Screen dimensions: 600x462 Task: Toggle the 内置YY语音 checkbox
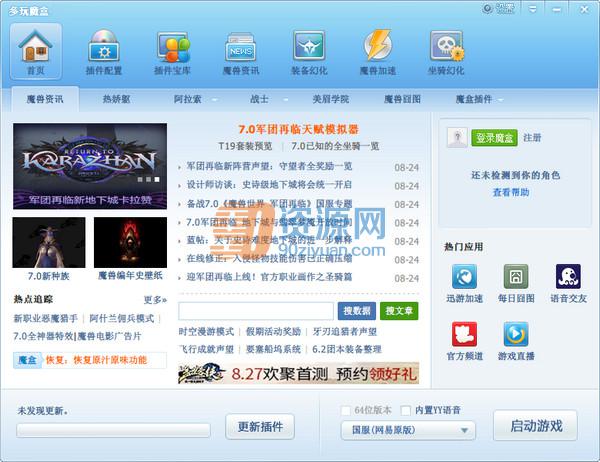[x=406, y=410]
